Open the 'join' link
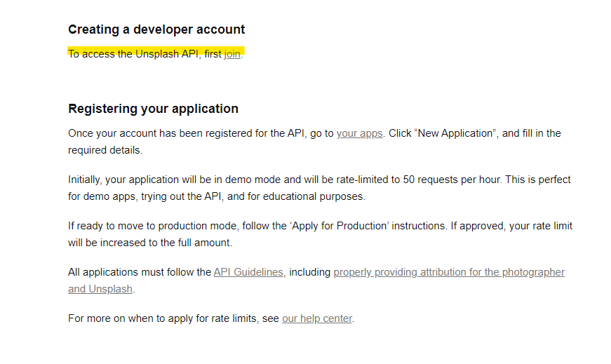Screen dimensions: 611x364 coord(232,54)
